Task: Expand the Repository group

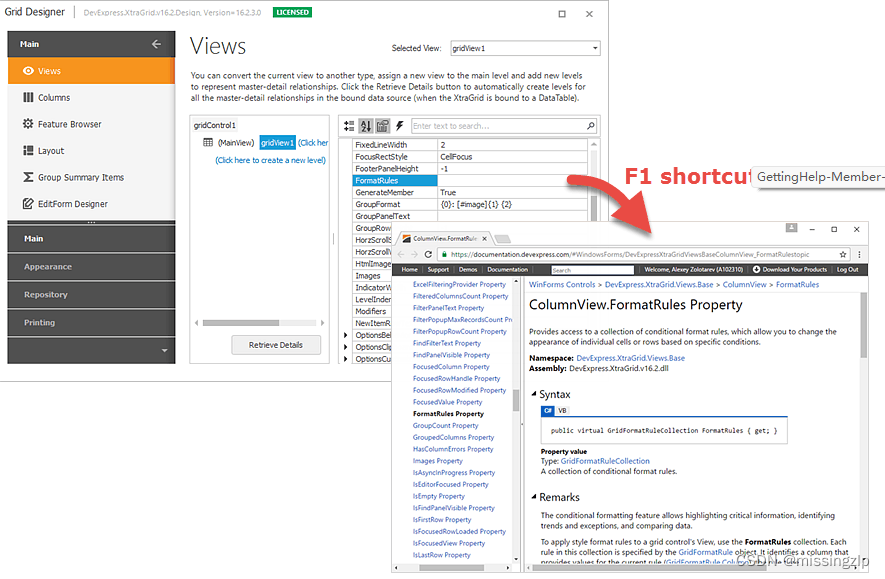Action: pyautogui.click(x=91, y=295)
